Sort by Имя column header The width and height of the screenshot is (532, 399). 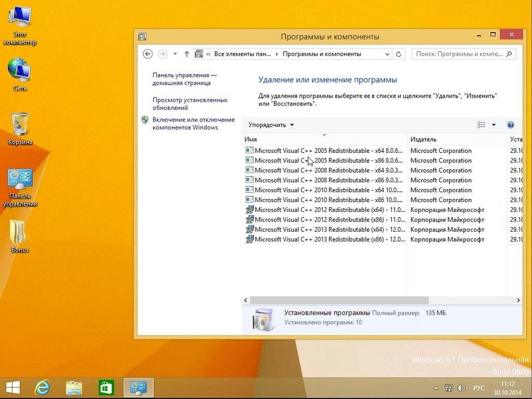pyautogui.click(x=324, y=139)
